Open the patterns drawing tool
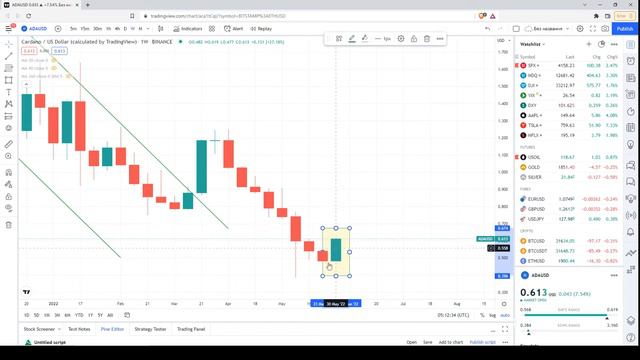The width and height of the screenshot is (640, 360). (x=9, y=104)
